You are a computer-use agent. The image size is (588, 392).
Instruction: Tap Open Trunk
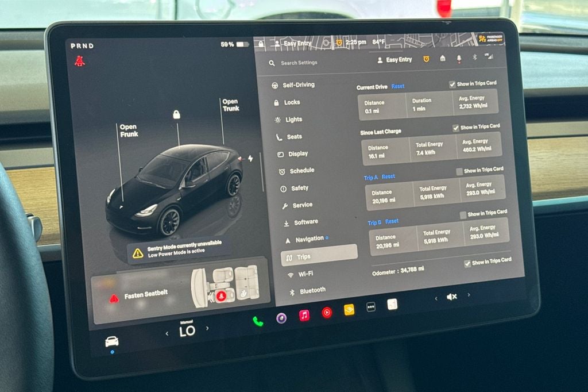click(x=231, y=105)
